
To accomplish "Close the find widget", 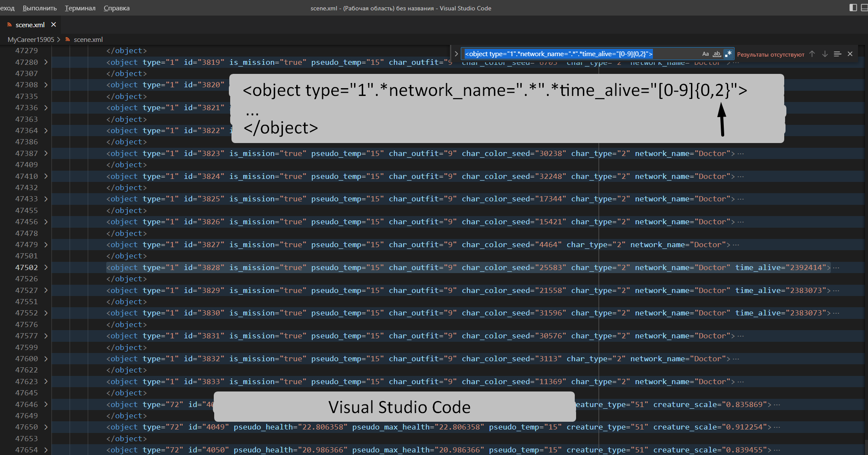I will tap(850, 54).
